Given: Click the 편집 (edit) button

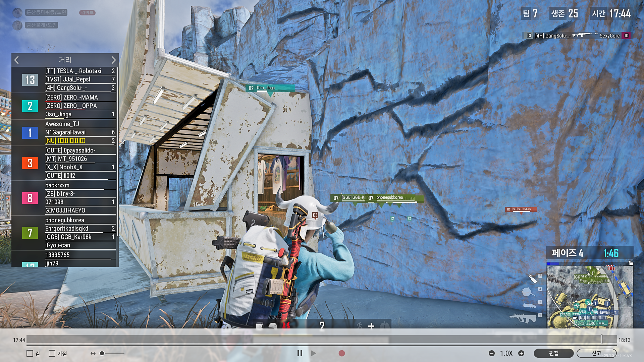Looking at the screenshot, I should [553, 353].
